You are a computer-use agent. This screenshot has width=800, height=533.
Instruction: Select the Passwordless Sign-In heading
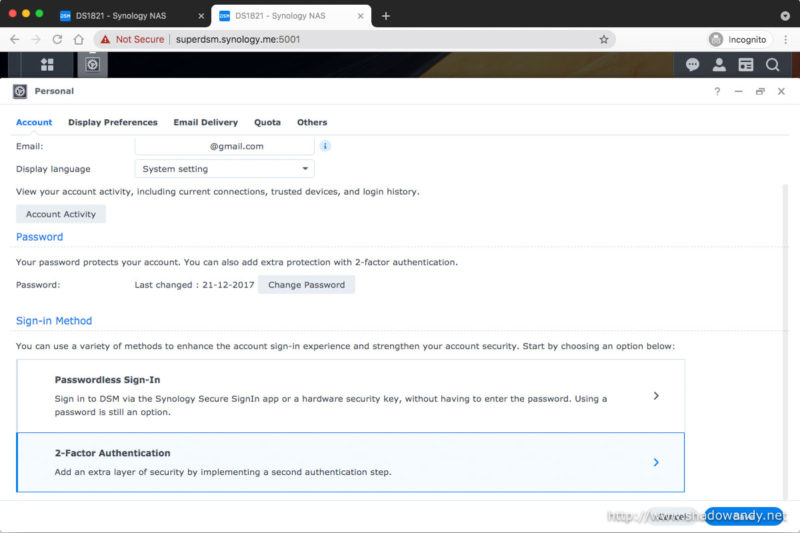coord(107,379)
